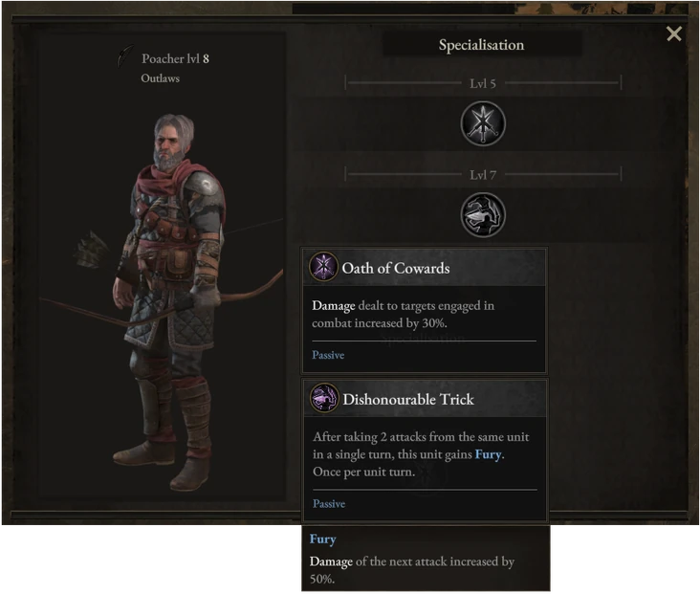Click the Specialisation panel header
Screen dimensions: 700x594
coord(482,45)
